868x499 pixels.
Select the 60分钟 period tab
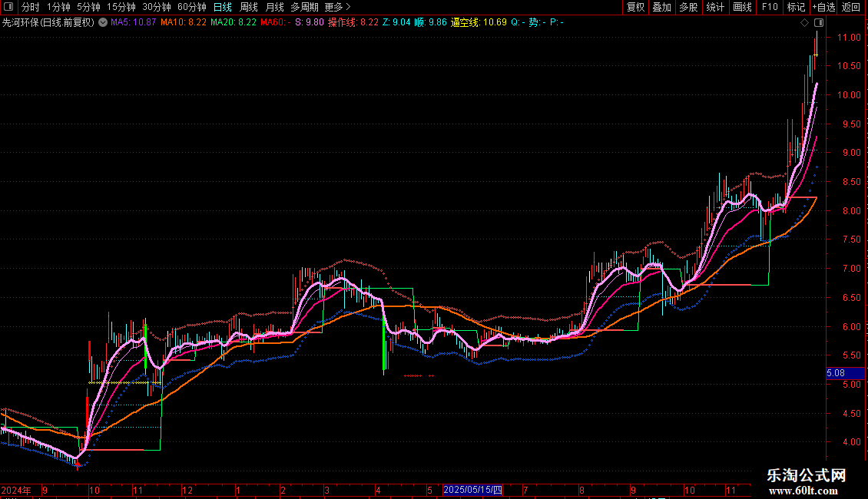(191, 7)
